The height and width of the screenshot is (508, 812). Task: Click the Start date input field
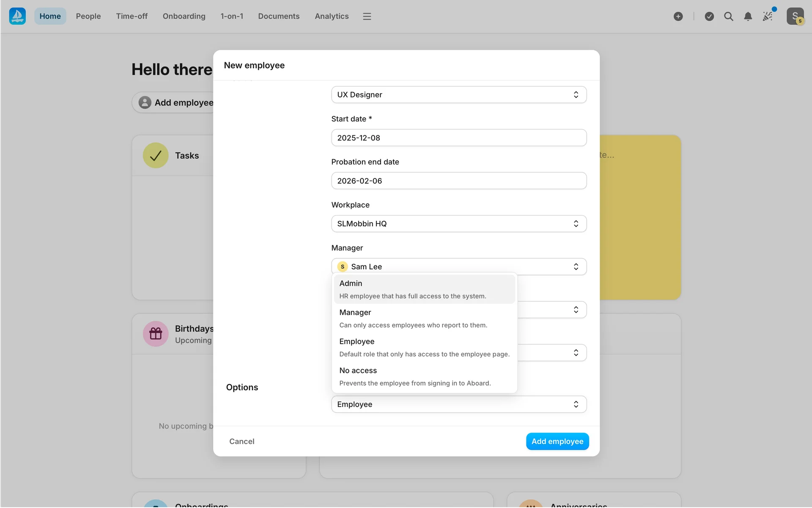pos(458,138)
